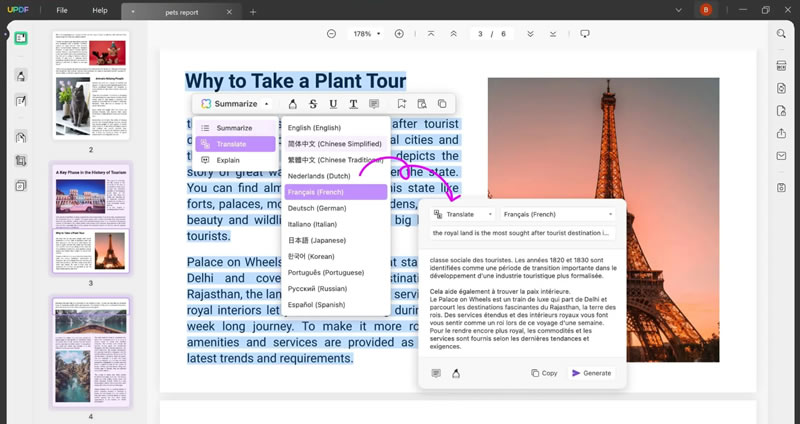
Task: Start slideshow presentation icon
Action: (585, 34)
